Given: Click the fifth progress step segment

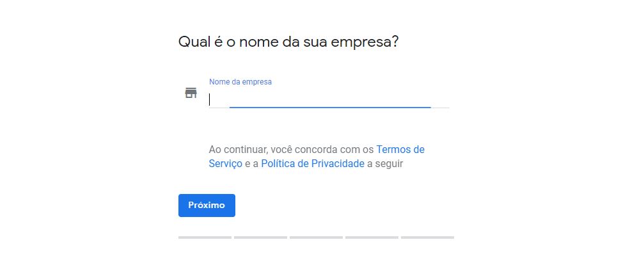Looking at the screenshot, I should point(427,238).
